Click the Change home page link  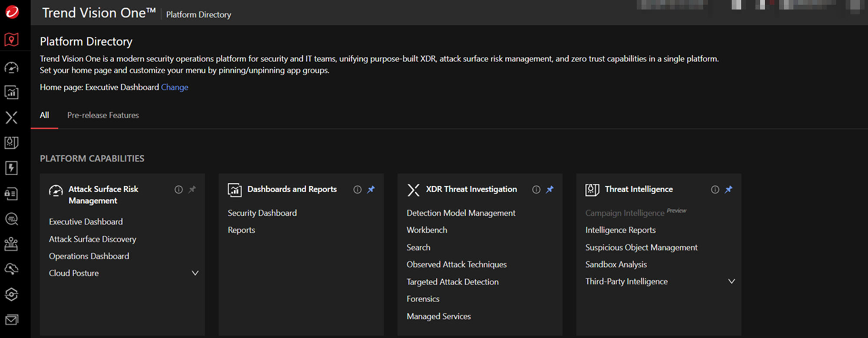[x=175, y=87]
